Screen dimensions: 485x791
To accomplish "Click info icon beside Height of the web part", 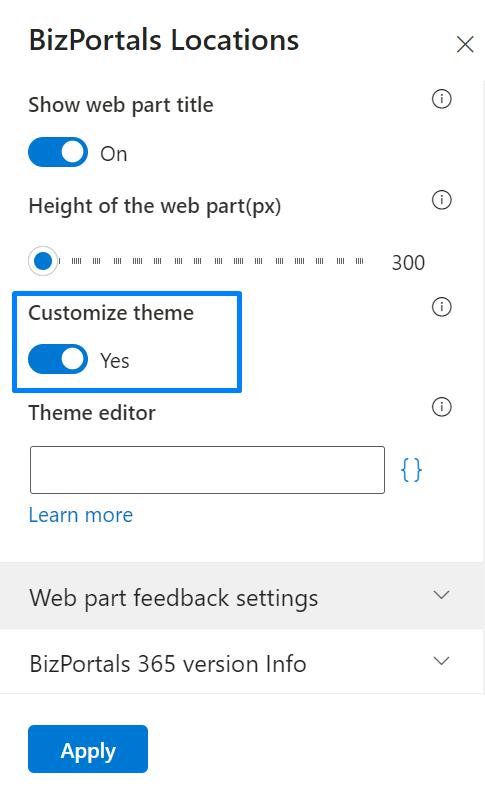I will 442,200.
